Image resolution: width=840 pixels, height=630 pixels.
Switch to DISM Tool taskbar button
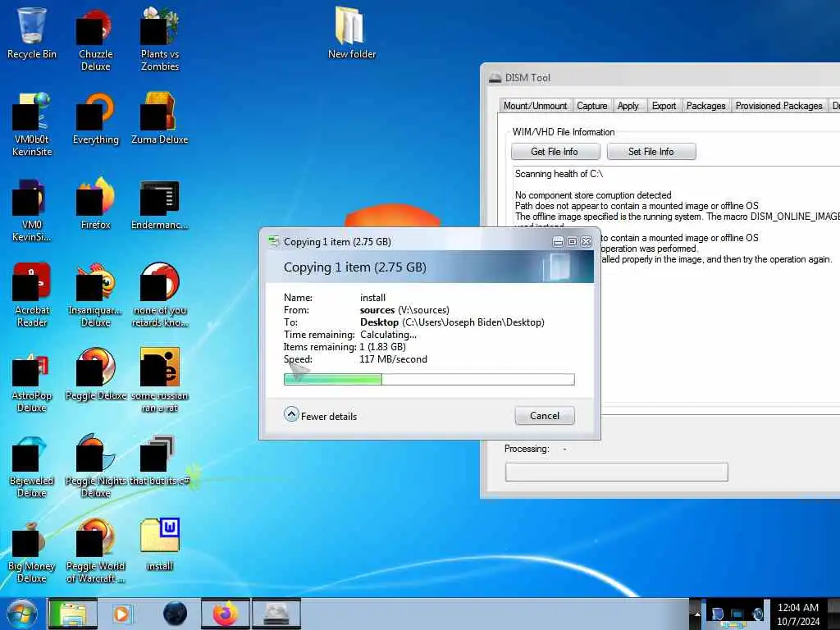pyautogui.click(x=276, y=614)
